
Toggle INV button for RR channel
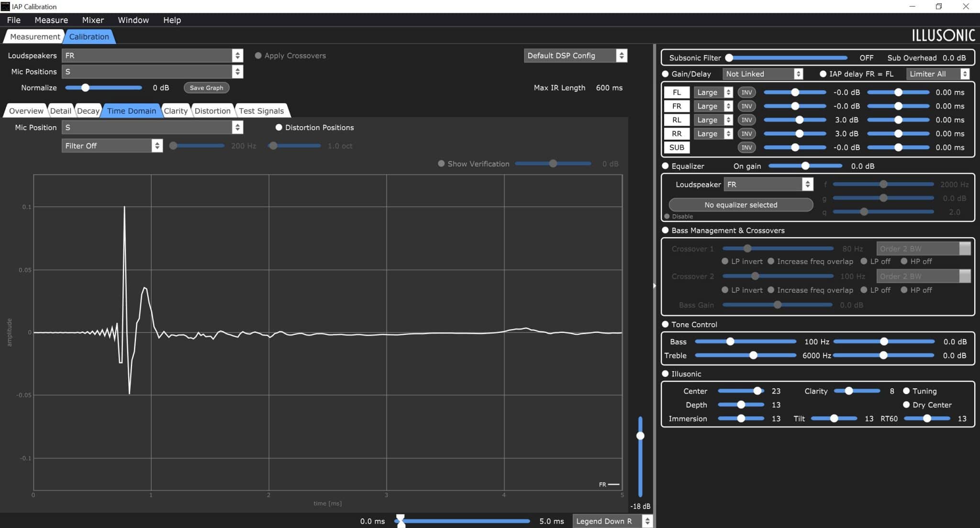(x=746, y=134)
